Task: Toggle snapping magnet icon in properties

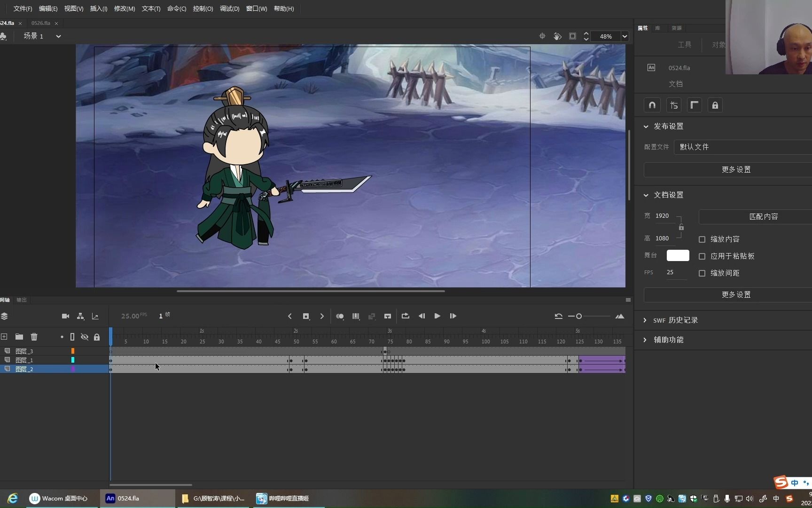Action: pyautogui.click(x=652, y=105)
